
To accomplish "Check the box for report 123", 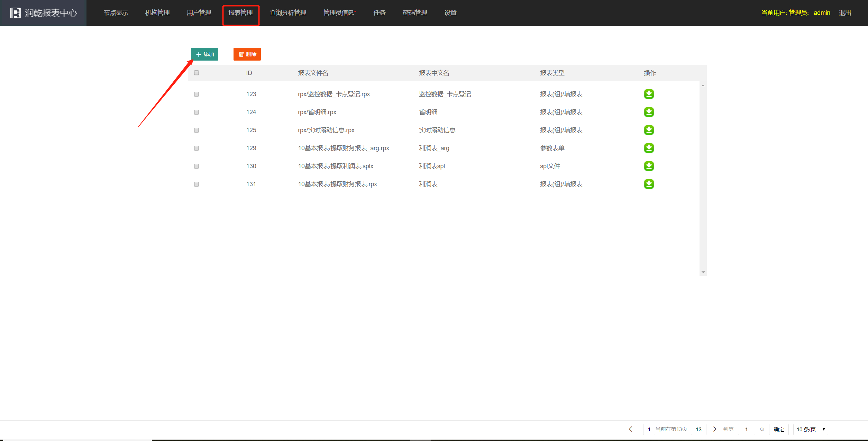I will click(197, 94).
